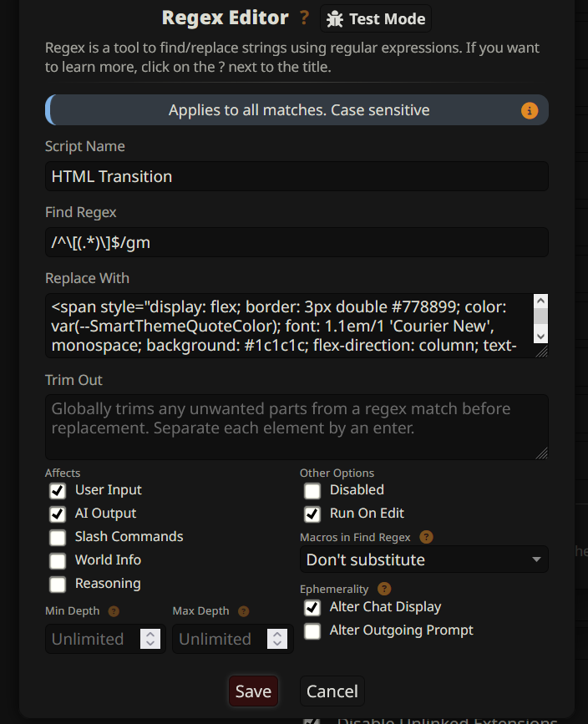Open Ephemerality help icon
The width and height of the screenshot is (588, 724).
click(384, 589)
